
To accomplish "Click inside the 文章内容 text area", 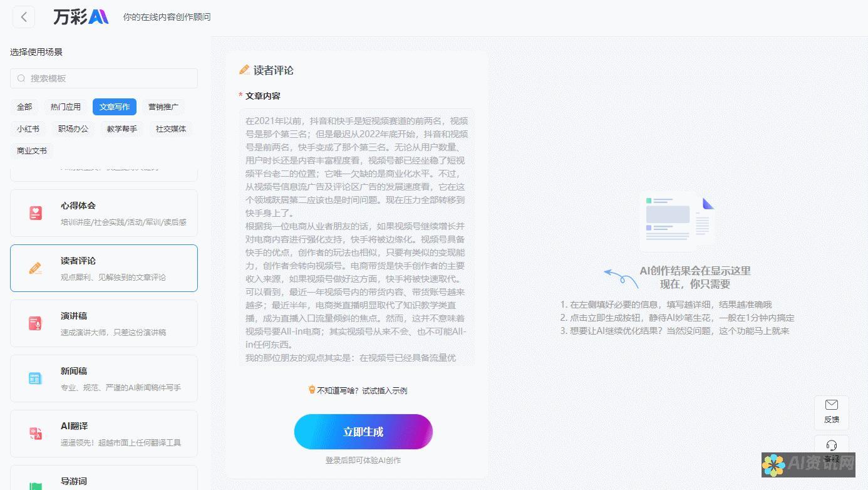I will (356, 237).
